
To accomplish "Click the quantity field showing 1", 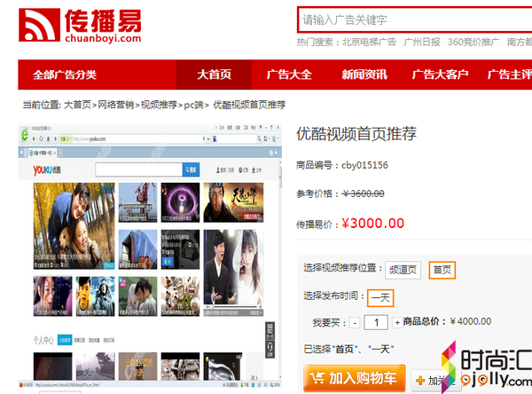I will [x=376, y=322].
